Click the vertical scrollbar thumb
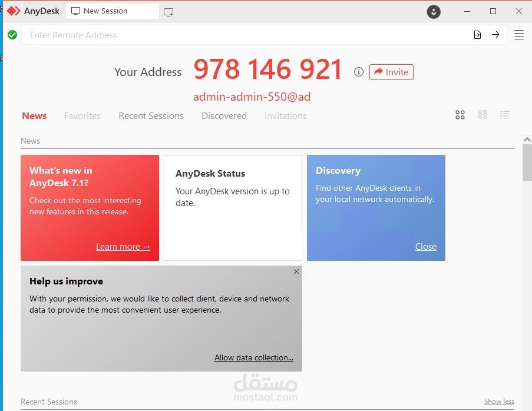This screenshot has height=411, width=532. [x=527, y=163]
